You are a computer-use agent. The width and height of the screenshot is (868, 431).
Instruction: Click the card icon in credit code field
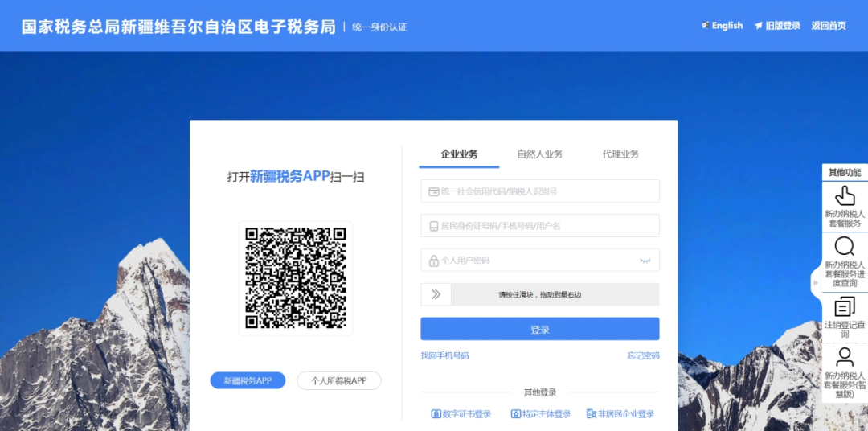click(433, 191)
